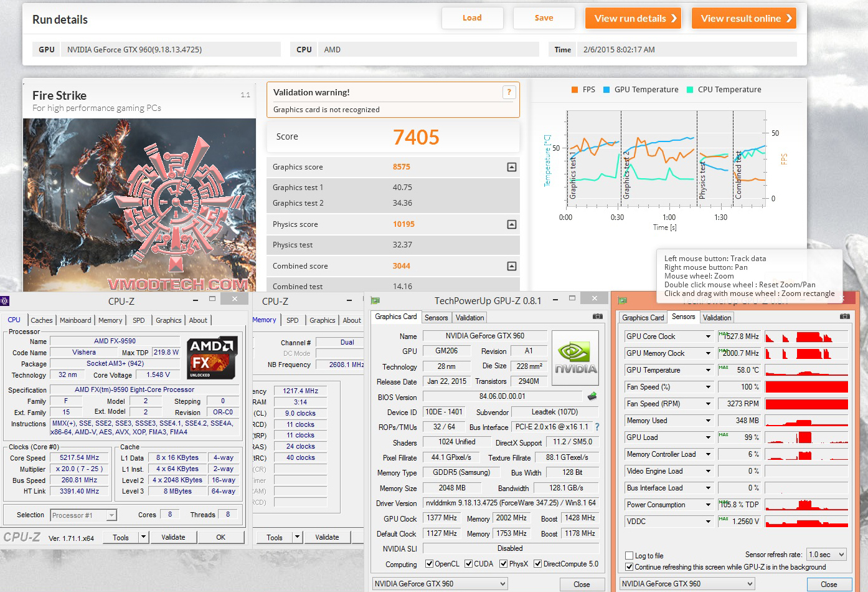The image size is (868, 592).
Task: Open the CPU-Z title bar system icon
Action: pos(5,301)
